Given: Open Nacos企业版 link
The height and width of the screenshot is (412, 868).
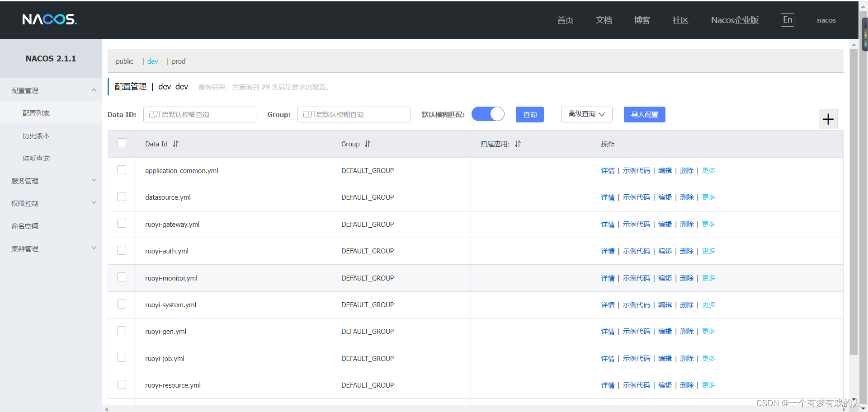Looking at the screenshot, I should tap(735, 20).
